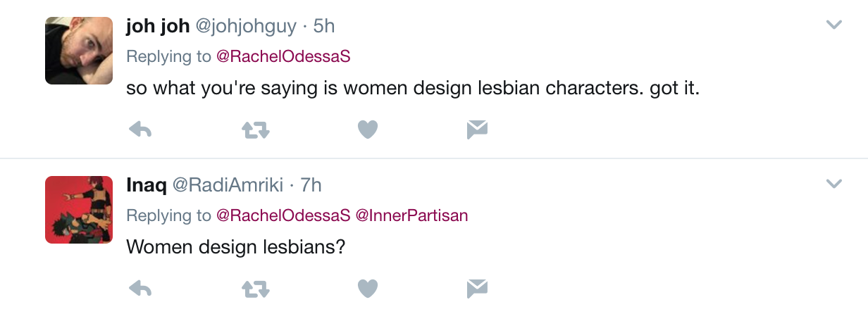Reply to joh joh's tweet
The height and width of the screenshot is (314, 868).
(x=140, y=130)
